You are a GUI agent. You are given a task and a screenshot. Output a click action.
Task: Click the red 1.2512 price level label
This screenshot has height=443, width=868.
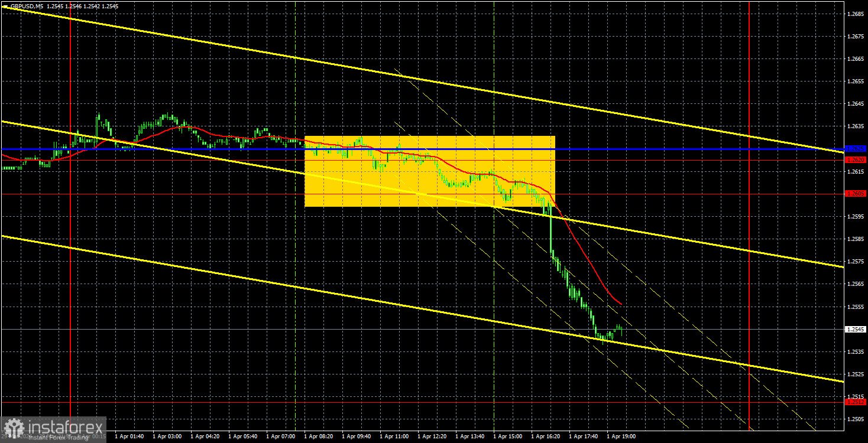click(856, 402)
